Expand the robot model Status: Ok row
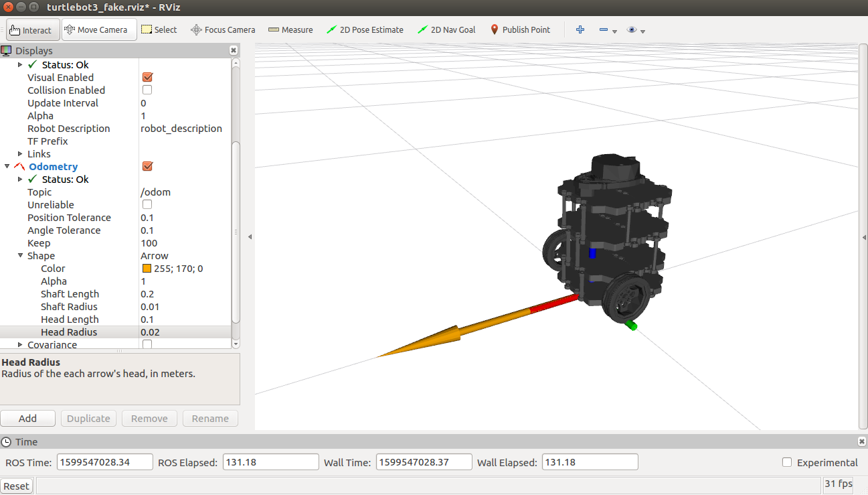The height and width of the screenshot is (495, 868). (x=20, y=65)
